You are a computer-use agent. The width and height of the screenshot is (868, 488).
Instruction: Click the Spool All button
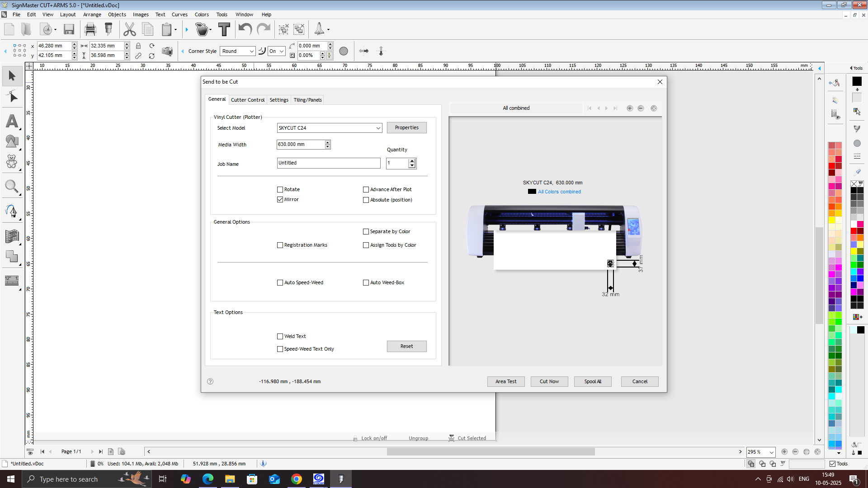click(593, 381)
